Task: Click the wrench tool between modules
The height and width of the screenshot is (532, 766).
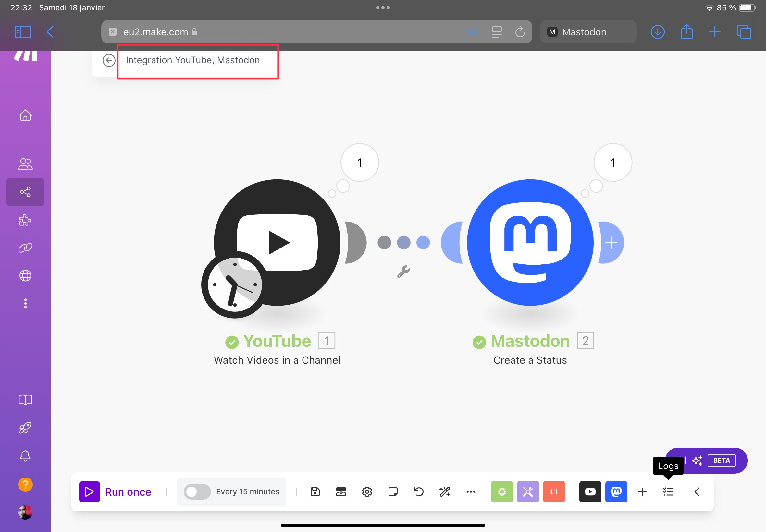Action: (404, 272)
